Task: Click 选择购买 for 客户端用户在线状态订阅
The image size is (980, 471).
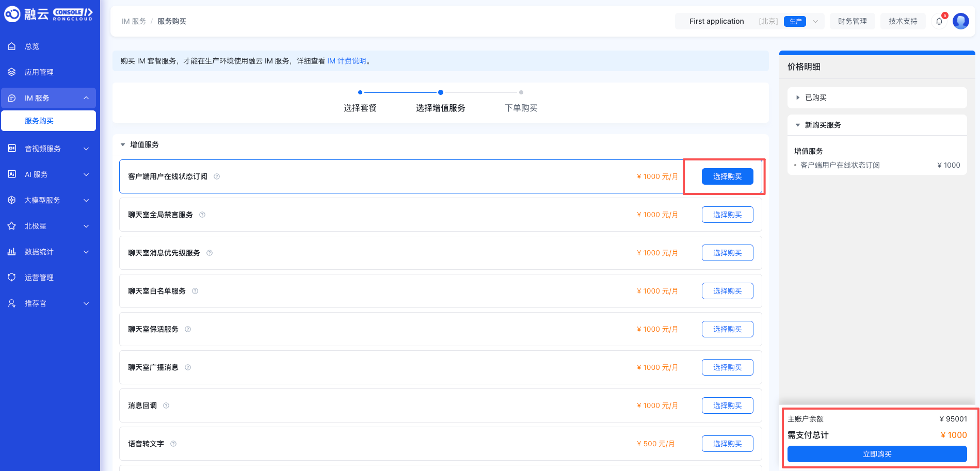Action: (x=728, y=176)
